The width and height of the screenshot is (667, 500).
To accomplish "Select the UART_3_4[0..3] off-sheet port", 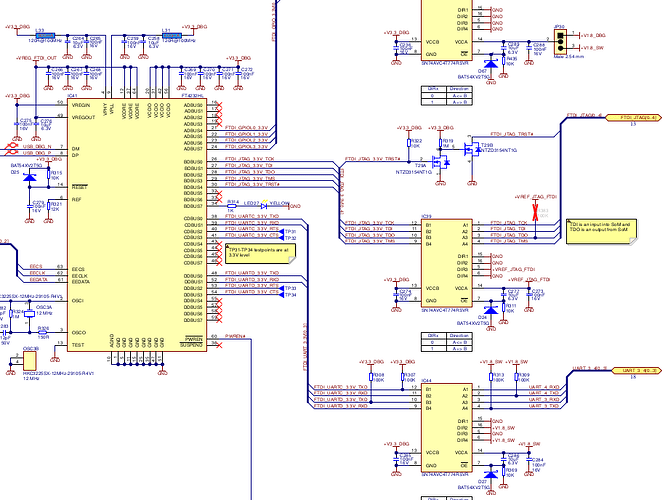I will point(637,371).
